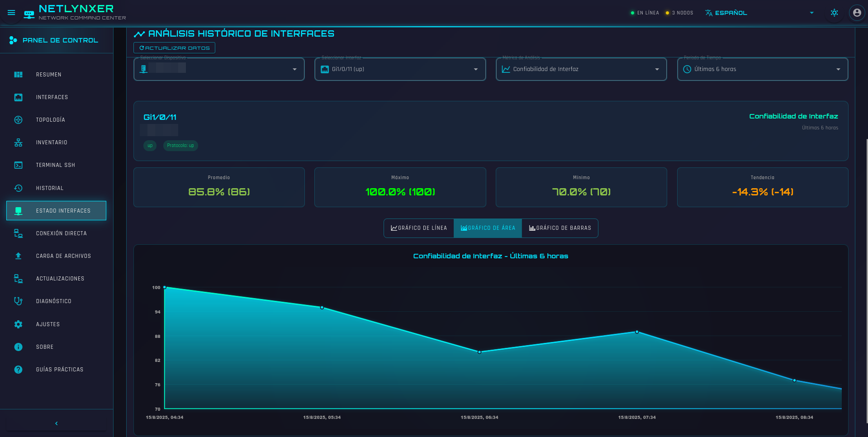This screenshot has width=868, height=437.
Task: Click the Diagnóstico stethoscope icon
Action: point(18,301)
